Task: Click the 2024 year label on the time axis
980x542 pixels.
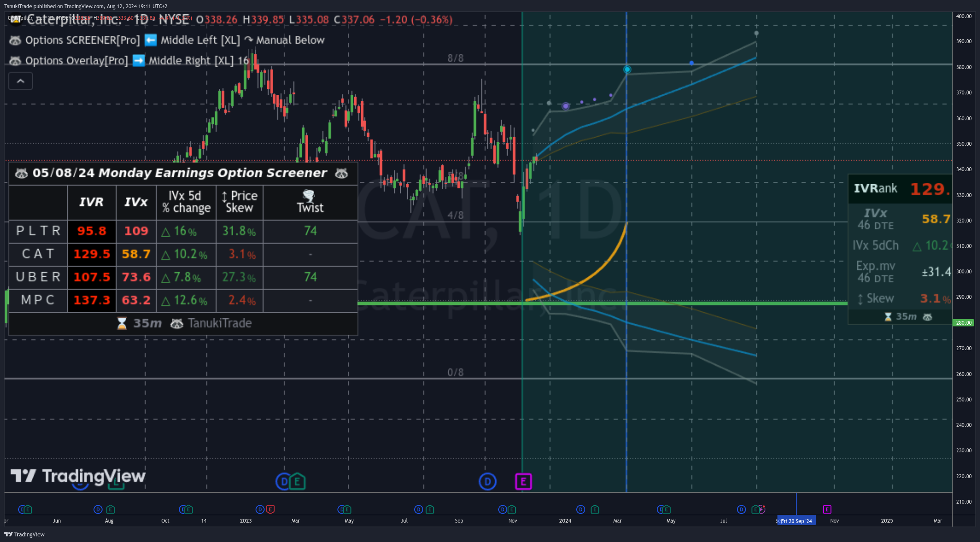Action: point(565,521)
